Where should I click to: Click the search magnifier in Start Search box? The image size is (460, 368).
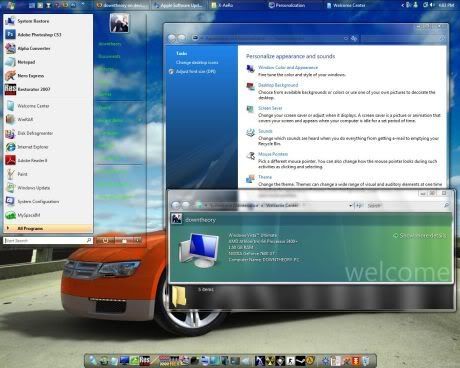89,240
